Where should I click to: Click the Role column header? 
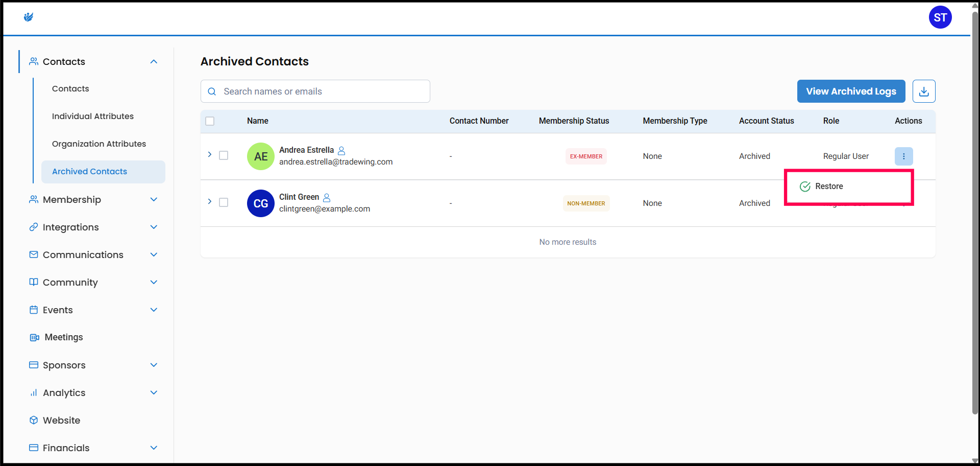pyautogui.click(x=831, y=121)
